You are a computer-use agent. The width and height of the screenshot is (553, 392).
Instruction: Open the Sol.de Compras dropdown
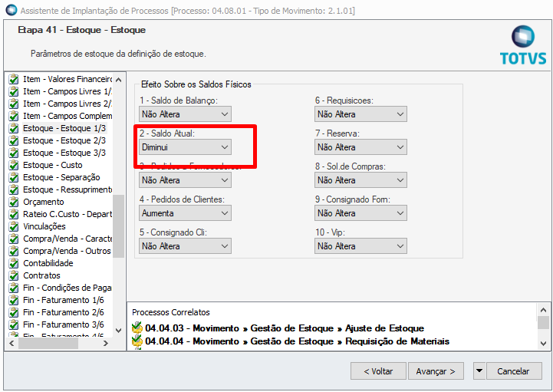tap(360, 180)
